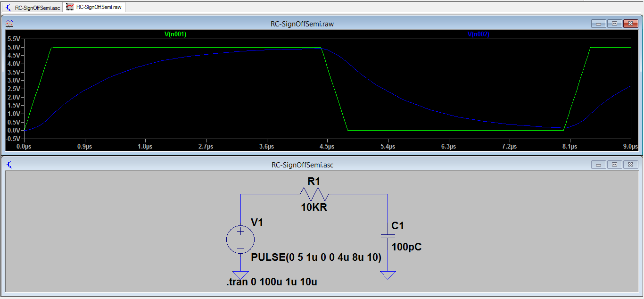Click the 7.2µs time axis label
This screenshot has width=644, height=299.
coord(509,147)
